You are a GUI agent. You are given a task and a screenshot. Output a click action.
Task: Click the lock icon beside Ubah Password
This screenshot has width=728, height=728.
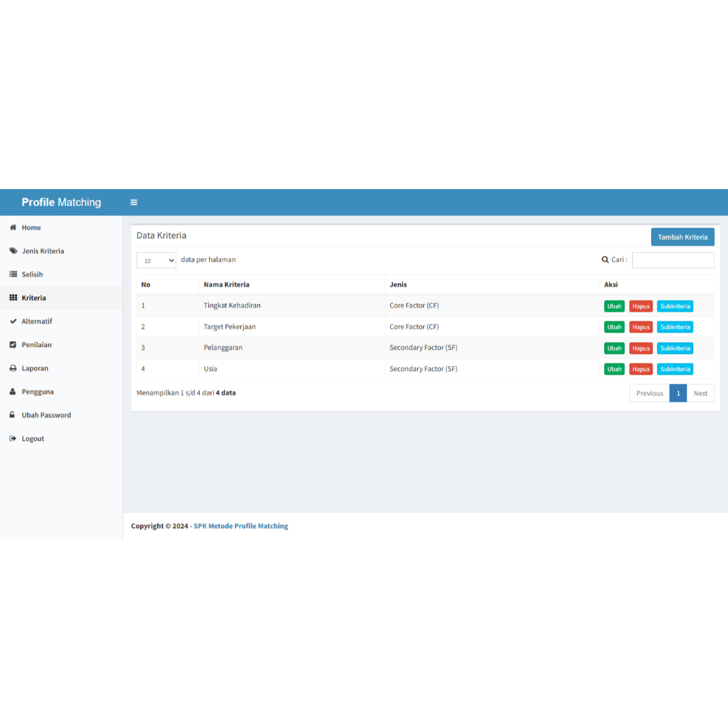point(12,414)
